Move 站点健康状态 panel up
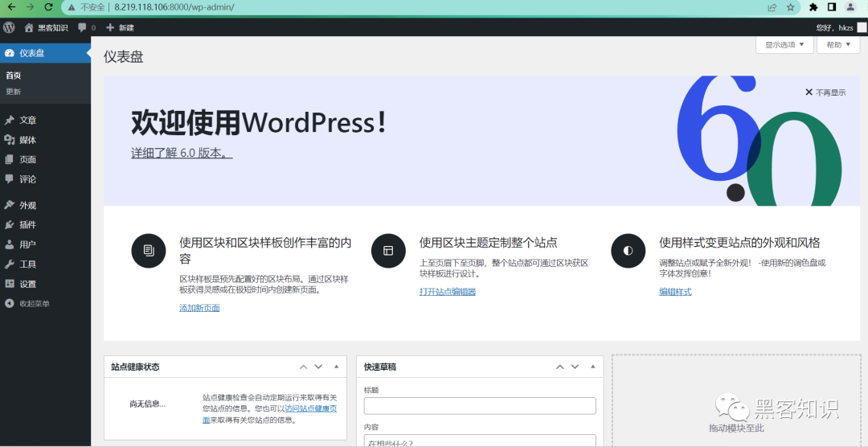This screenshot has width=868, height=447. (x=303, y=367)
